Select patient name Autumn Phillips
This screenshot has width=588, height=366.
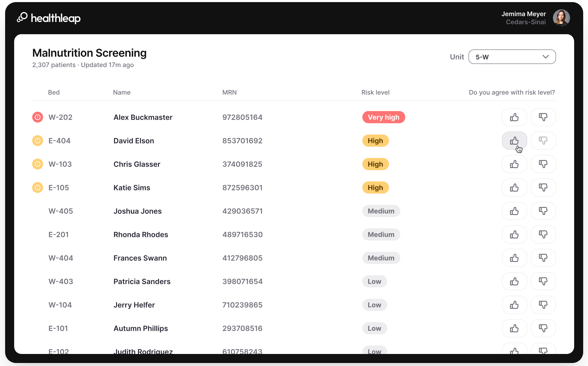coord(141,328)
